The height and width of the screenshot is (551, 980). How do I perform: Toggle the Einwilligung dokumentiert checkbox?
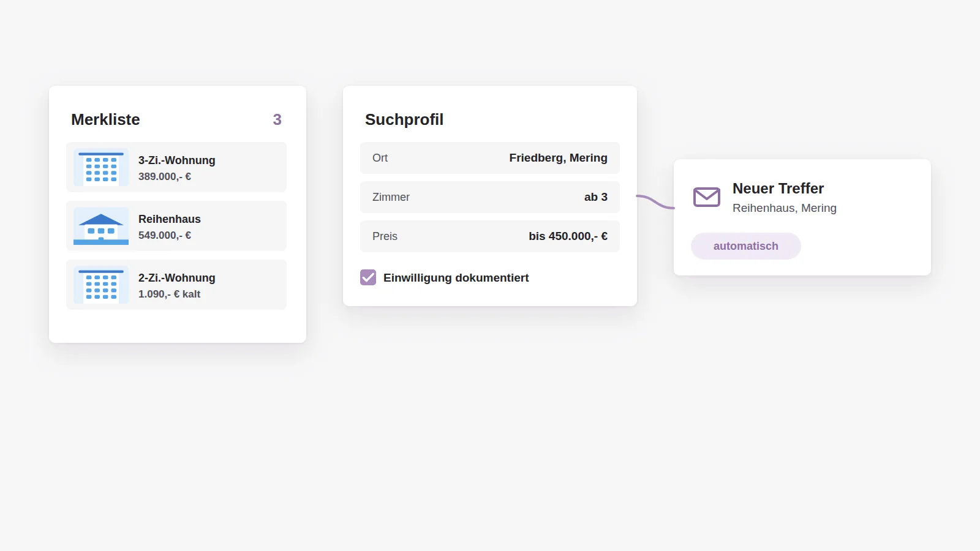pyautogui.click(x=368, y=277)
